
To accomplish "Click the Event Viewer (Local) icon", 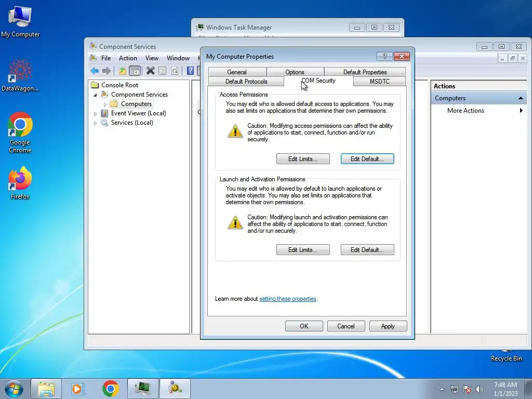I will click(105, 113).
